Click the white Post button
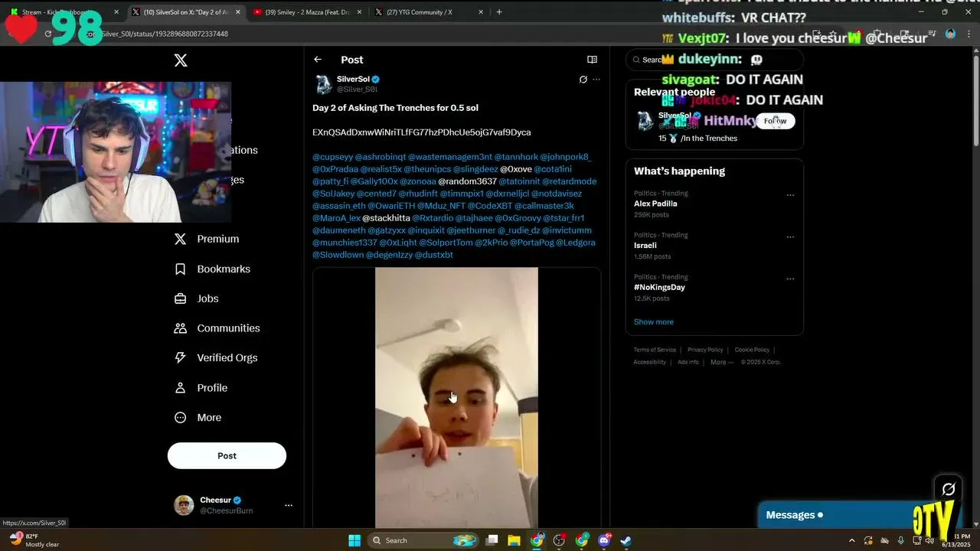 click(227, 455)
